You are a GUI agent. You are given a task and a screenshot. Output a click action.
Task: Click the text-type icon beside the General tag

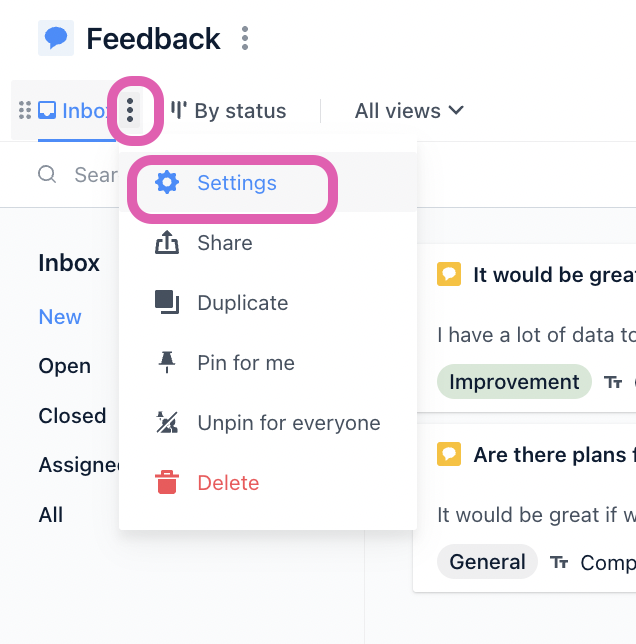click(559, 562)
